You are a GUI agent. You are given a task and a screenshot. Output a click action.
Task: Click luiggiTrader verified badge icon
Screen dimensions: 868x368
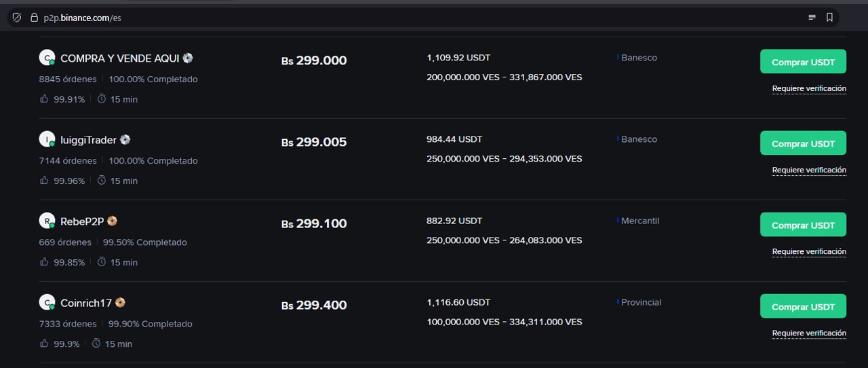(x=125, y=139)
